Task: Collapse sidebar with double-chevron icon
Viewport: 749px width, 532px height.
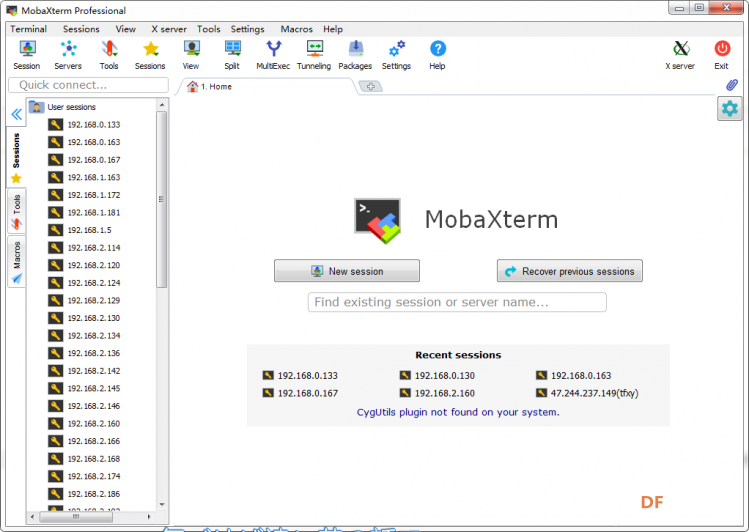Action: point(17,114)
